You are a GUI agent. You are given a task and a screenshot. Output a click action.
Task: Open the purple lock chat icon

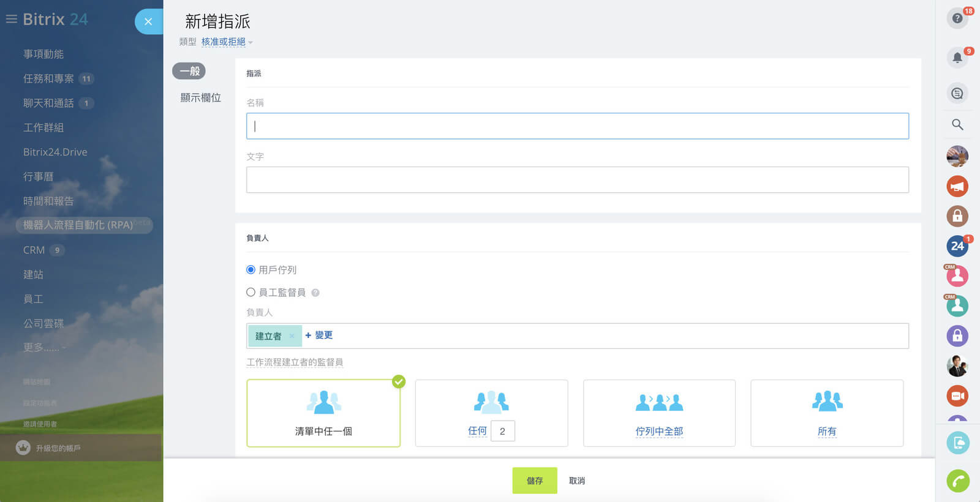pyautogui.click(x=957, y=335)
